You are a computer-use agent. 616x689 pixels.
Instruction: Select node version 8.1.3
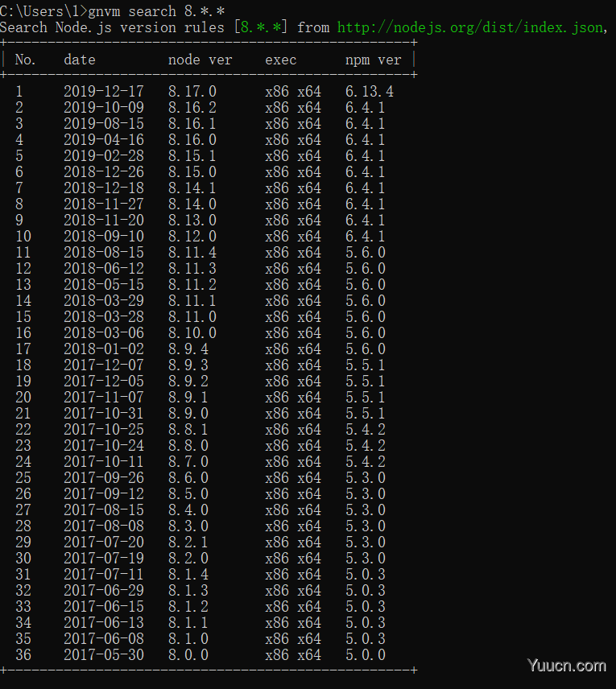point(188,591)
